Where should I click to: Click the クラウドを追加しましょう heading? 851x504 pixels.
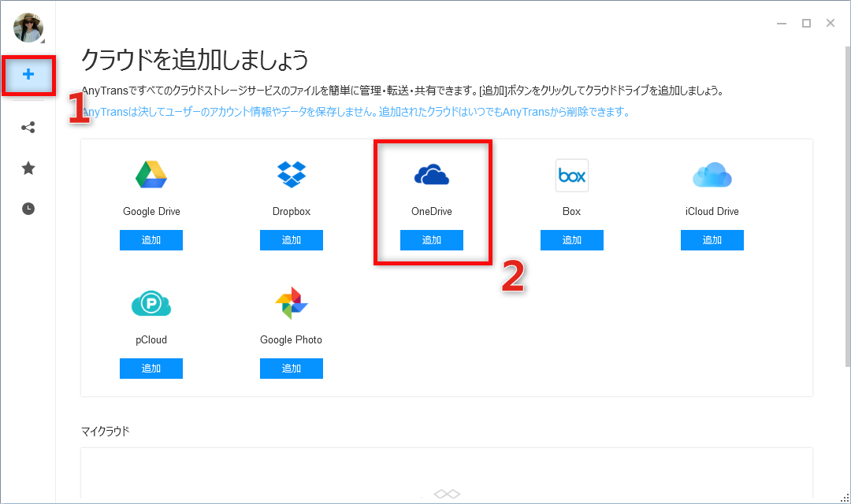pos(195,59)
